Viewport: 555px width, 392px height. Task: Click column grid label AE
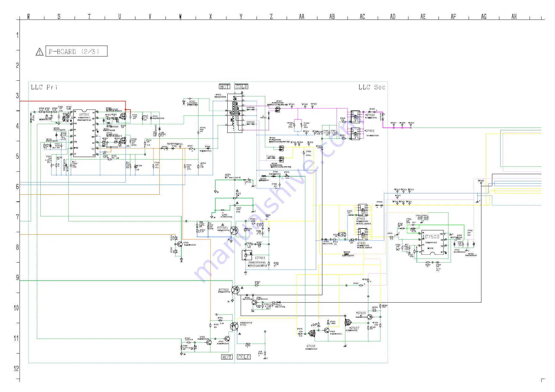pyautogui.click(x=423, y=16)
